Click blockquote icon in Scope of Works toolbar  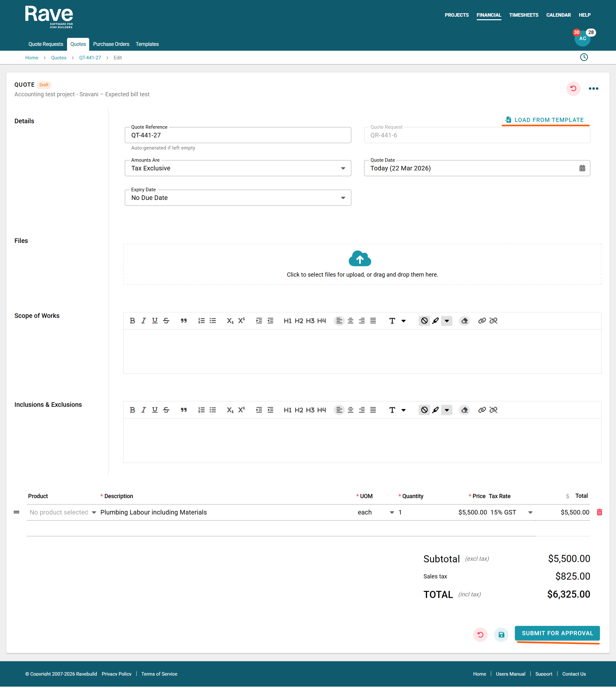pos(184,321)
